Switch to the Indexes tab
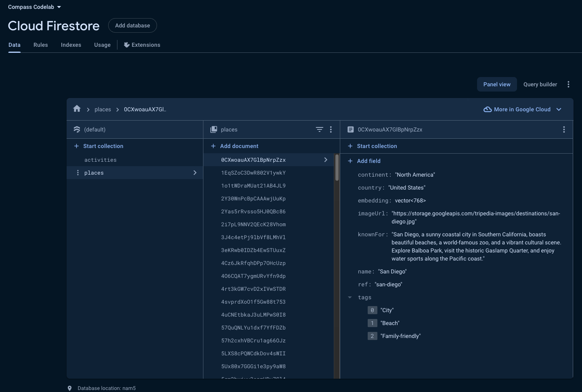Viewport: 582px width, 392px height. 71,45
